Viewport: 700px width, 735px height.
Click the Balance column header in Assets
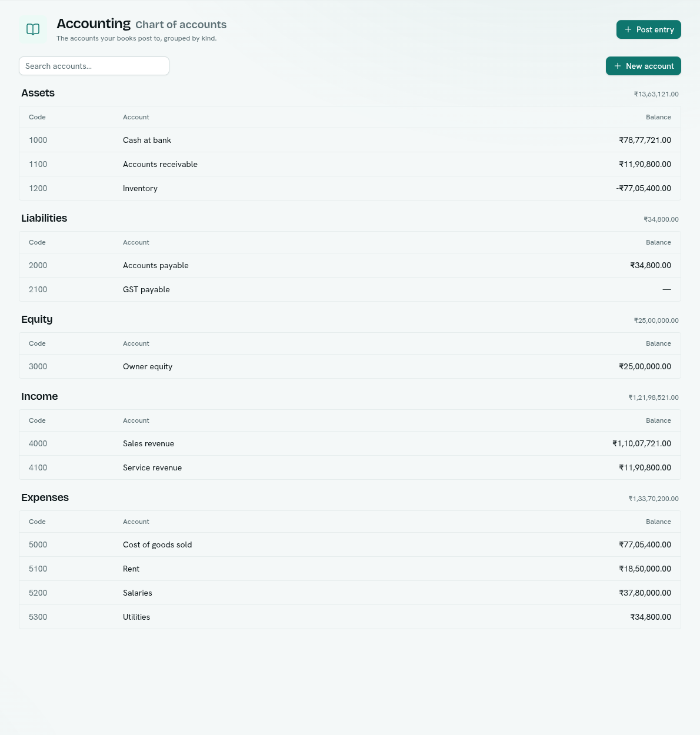point(658,117)
